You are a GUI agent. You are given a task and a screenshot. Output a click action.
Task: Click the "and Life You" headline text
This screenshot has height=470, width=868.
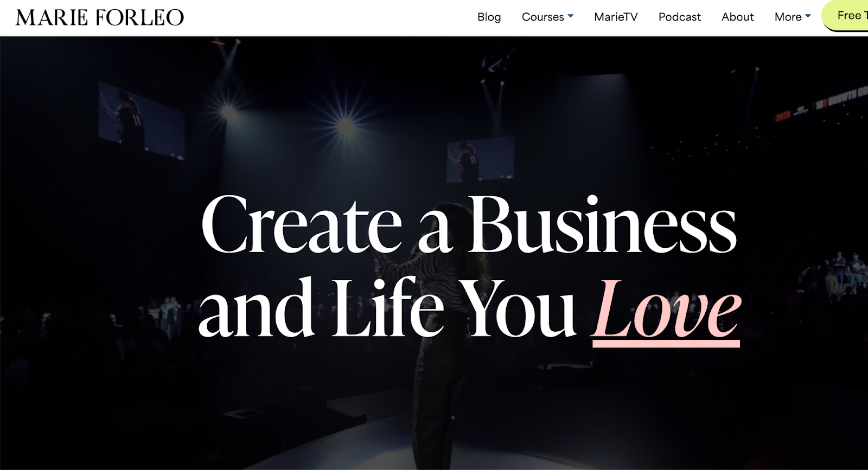pyautogui.click(x=387, y=307)
